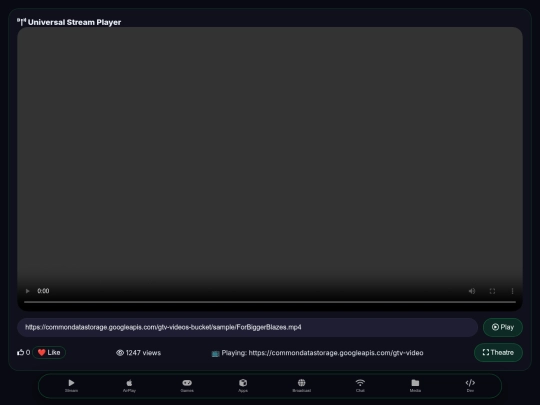Click the 0:00 video timestamp
This screenshot has height=405, width=540.
(x=43, y=291)
